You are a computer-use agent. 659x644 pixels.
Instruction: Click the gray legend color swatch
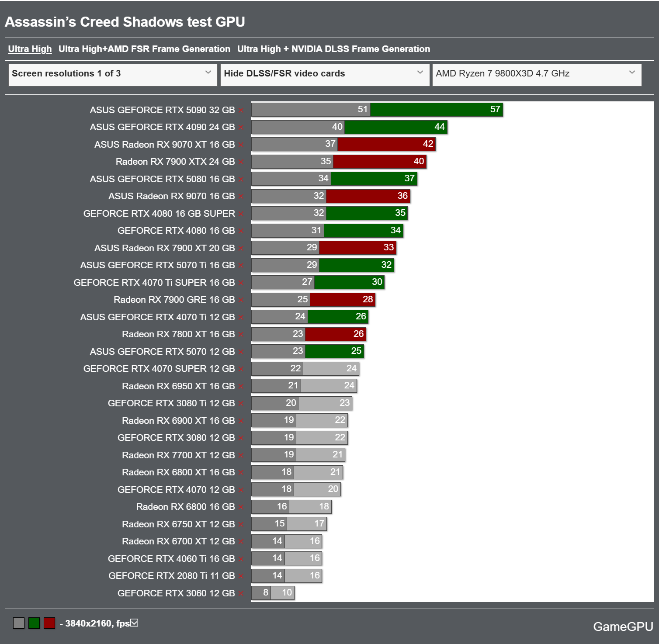(19, 623)
